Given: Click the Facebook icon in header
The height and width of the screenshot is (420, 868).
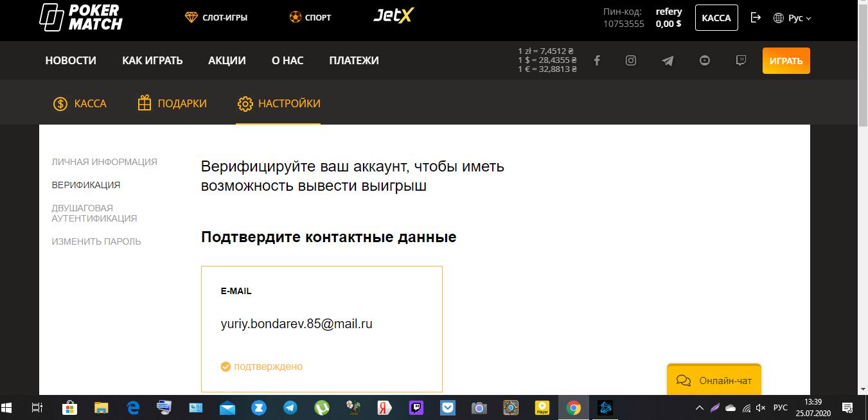Looking at the screenshot, I should (597, 60).
